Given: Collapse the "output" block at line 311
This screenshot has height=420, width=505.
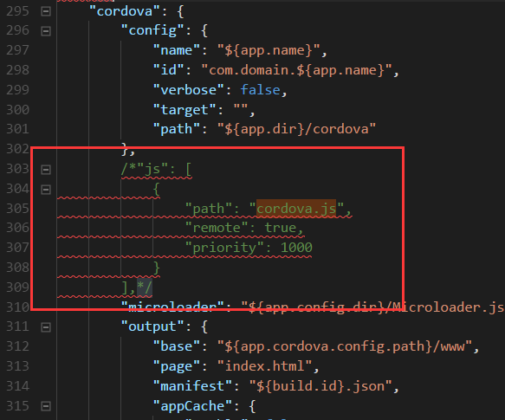Looking at the screenshot, I should (46, 327).
